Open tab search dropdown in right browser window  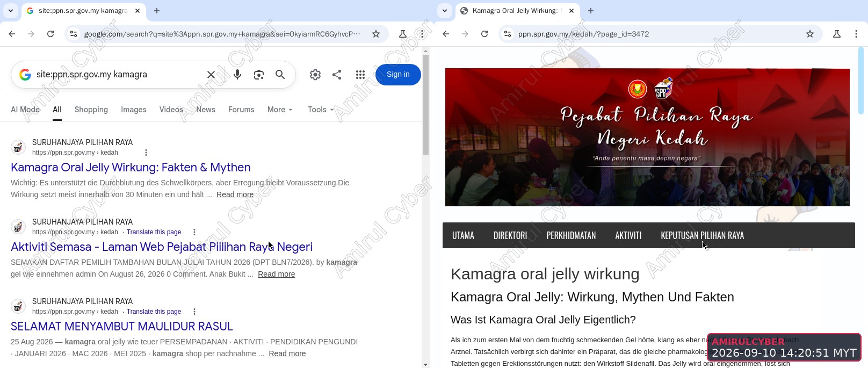point(445,11)
